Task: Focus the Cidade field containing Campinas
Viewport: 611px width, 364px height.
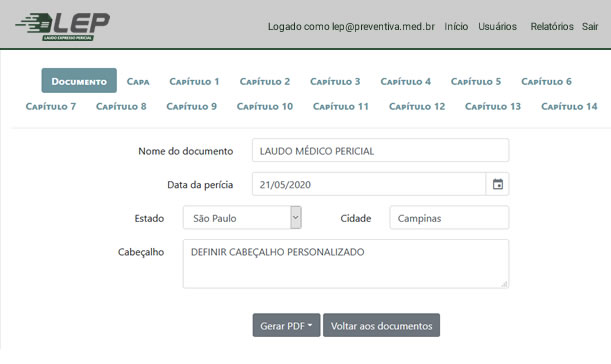Action: 449,217
